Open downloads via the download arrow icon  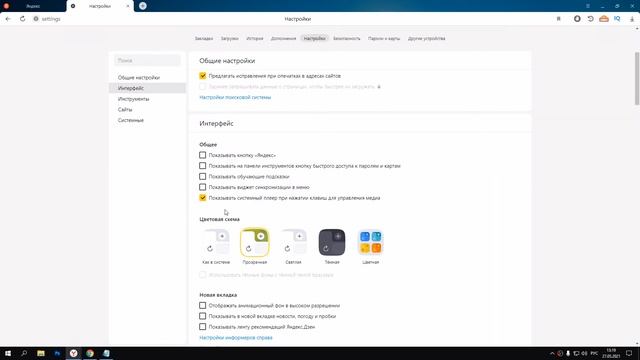(x=632, y=19)
